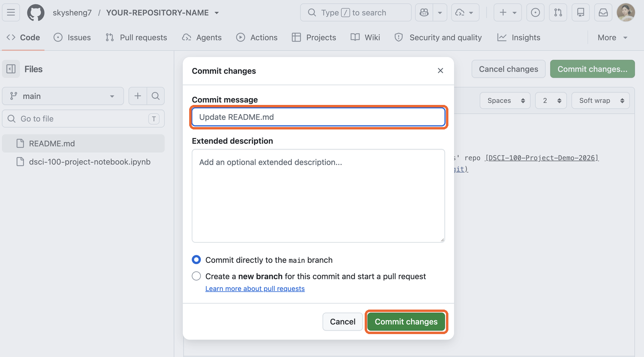Expand the More navigation dropdown
The image size is (644, 357).
coord(613,37)
